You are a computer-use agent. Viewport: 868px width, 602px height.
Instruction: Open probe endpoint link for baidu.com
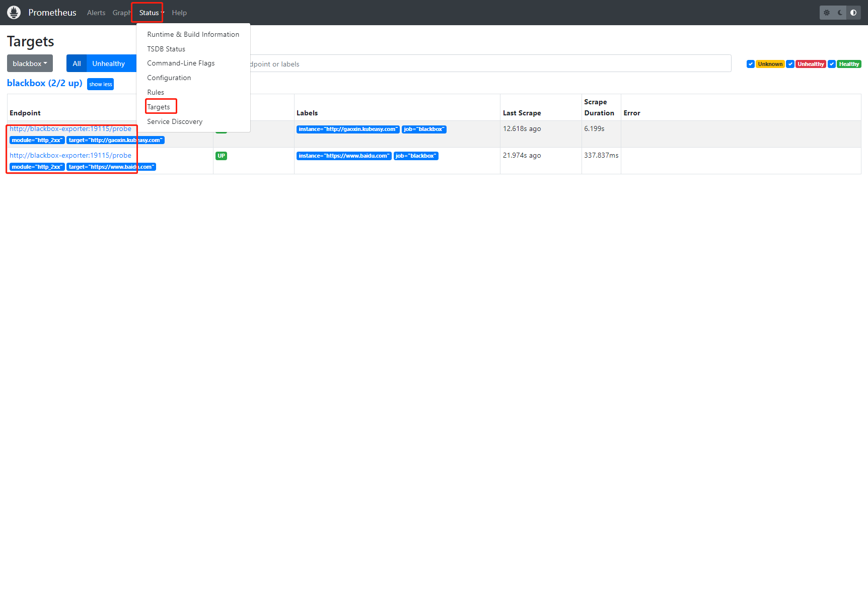[x=70, y=155]
